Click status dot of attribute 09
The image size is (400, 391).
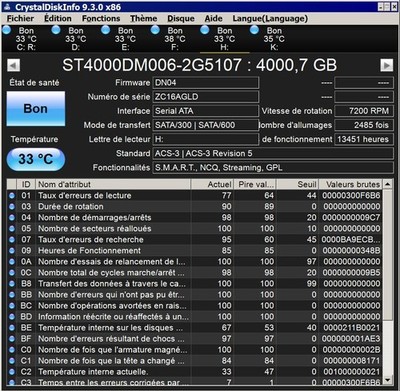[12, 251]
